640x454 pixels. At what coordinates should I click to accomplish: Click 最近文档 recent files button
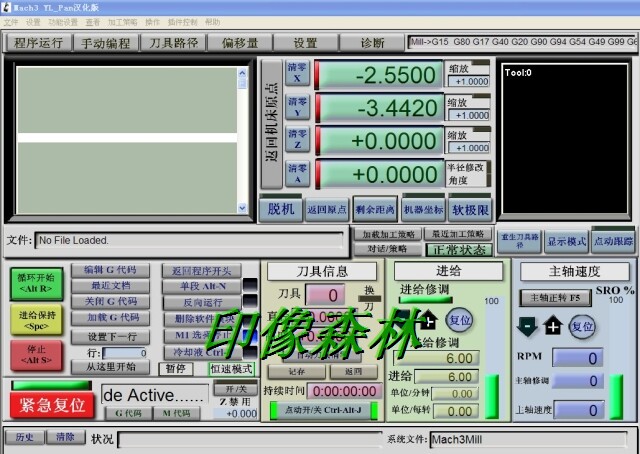[110, 285]
